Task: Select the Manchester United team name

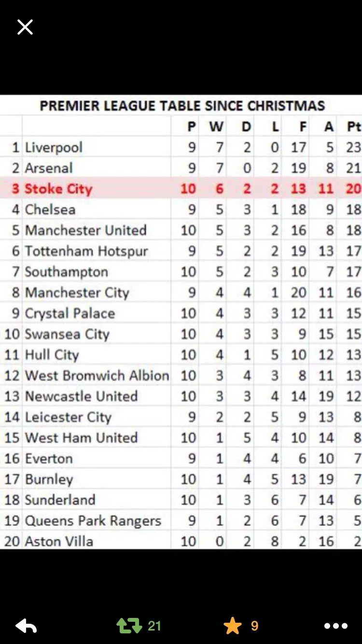Action: (x=85, y=230)
